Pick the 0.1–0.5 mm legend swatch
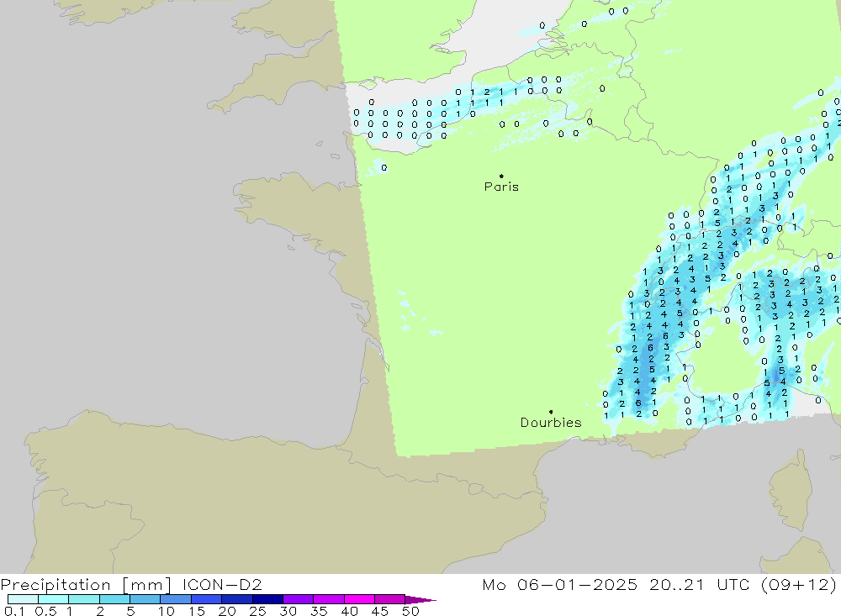841x616 pixels. click(x=23, y=599)
